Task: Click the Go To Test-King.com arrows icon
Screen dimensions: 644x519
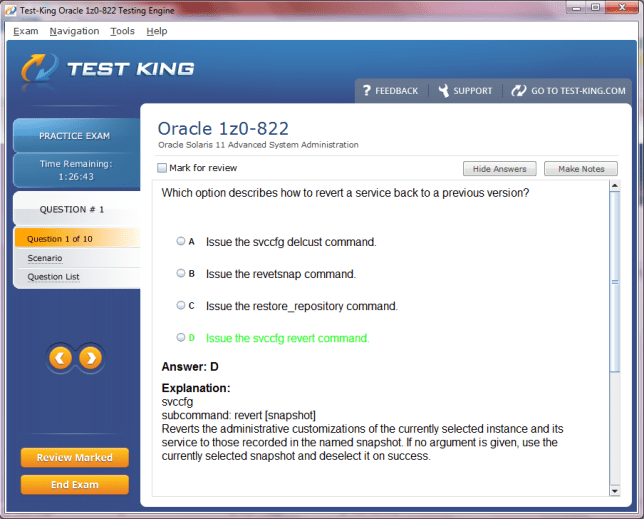Action: click(519, 90)
